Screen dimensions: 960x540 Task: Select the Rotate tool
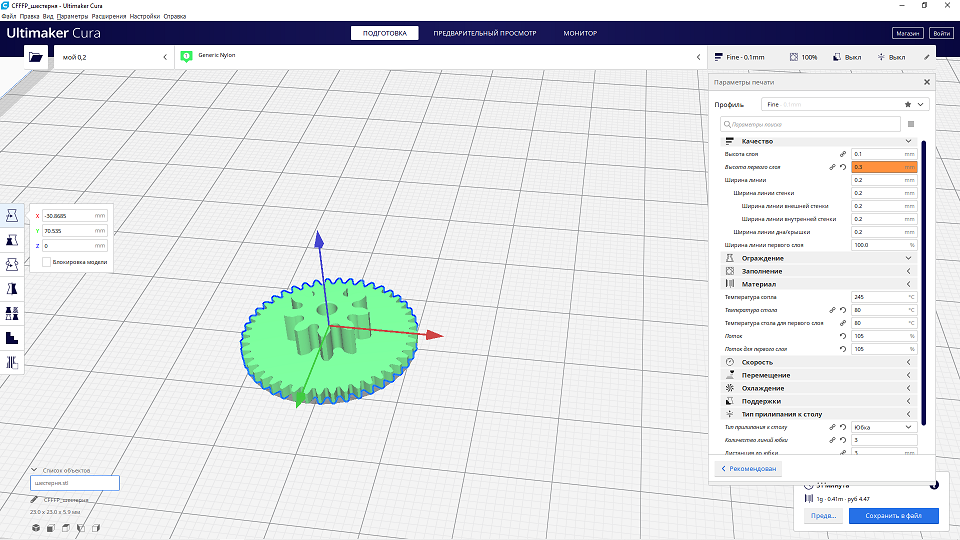pos(13,264)
